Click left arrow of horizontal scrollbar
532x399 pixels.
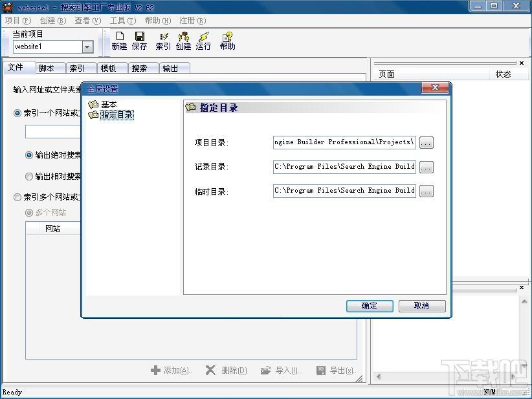point(379,376)
